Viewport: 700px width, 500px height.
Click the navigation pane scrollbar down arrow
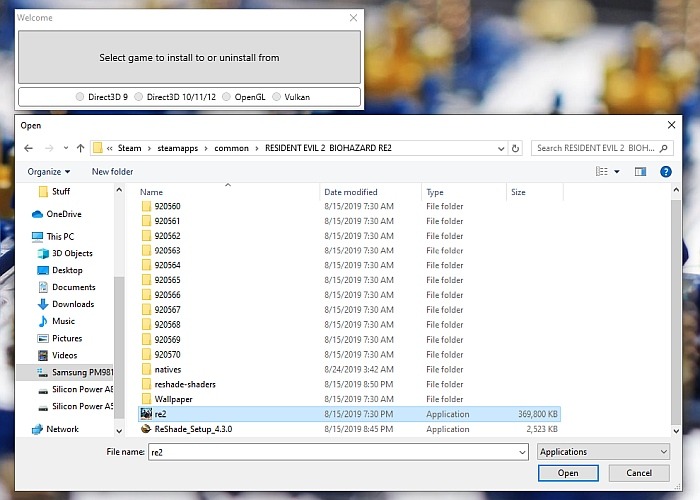119,431
